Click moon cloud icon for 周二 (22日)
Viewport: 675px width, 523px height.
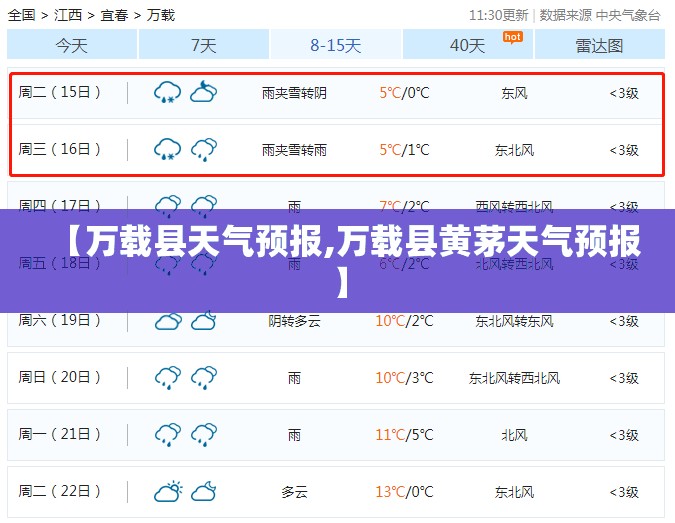pyautogui.click(x=204, y=491)
